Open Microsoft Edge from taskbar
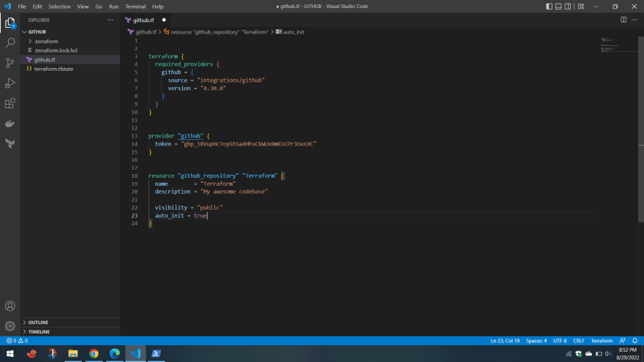The image size is (644, 362). point(115,353)
